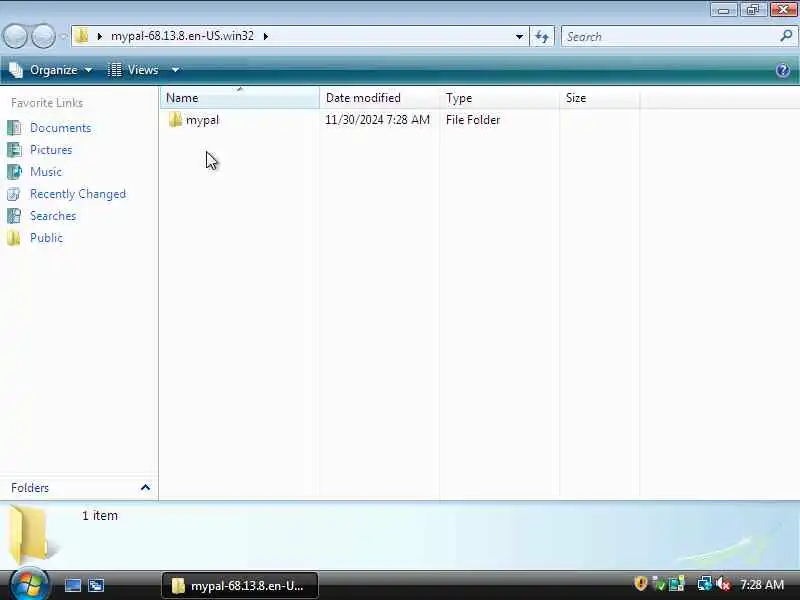Go back with the Back arrow button
800x600 pixels.
(x=16, y=36)
